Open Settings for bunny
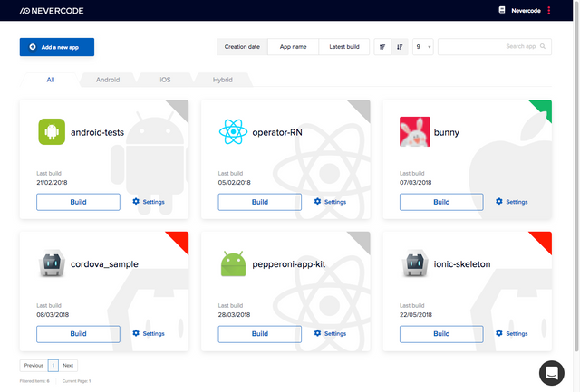 (511, 202)
